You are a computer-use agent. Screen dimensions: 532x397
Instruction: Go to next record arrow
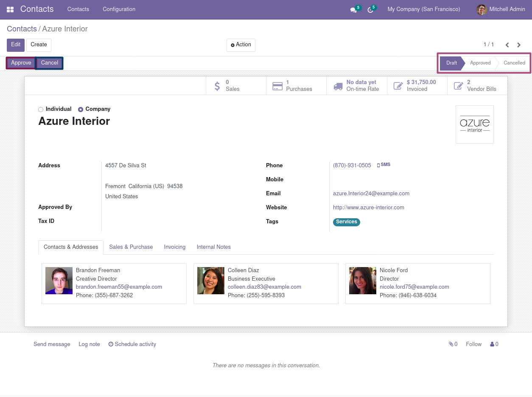(519, 45)
